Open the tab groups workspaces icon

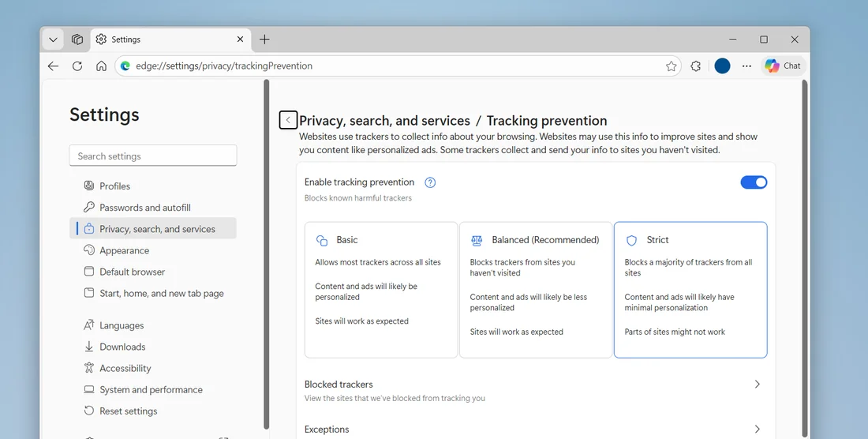pos(77,39)
